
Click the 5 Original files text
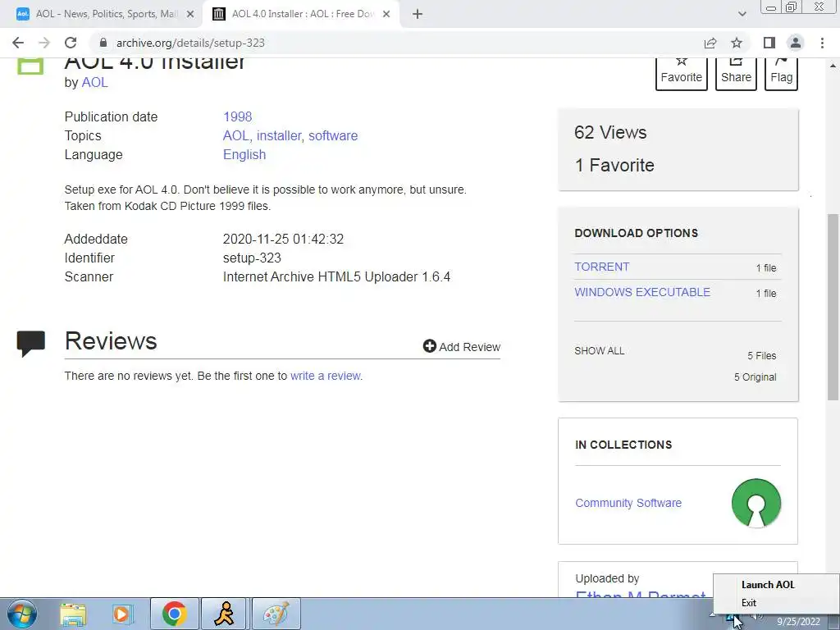point(755,377)
